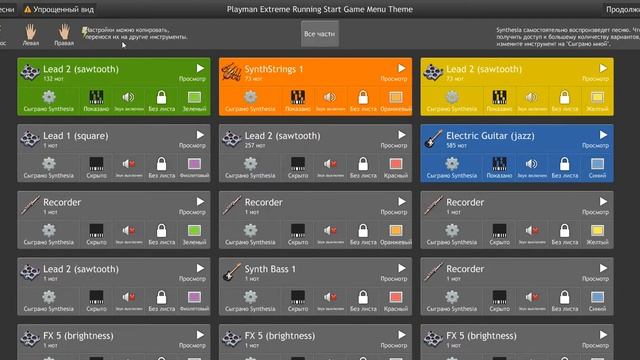The height and width of the screenshot is (360, 640).
Task: Click purple 'Фиолетовый' swatch on Lead 1 (square)
Action: coord(194,164)
